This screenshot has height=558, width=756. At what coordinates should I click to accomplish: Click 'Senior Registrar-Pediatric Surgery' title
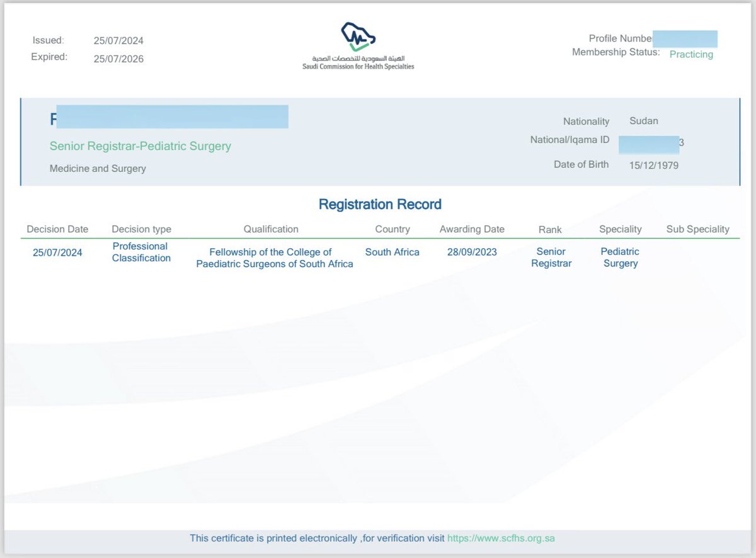click(x=140, y=146)
